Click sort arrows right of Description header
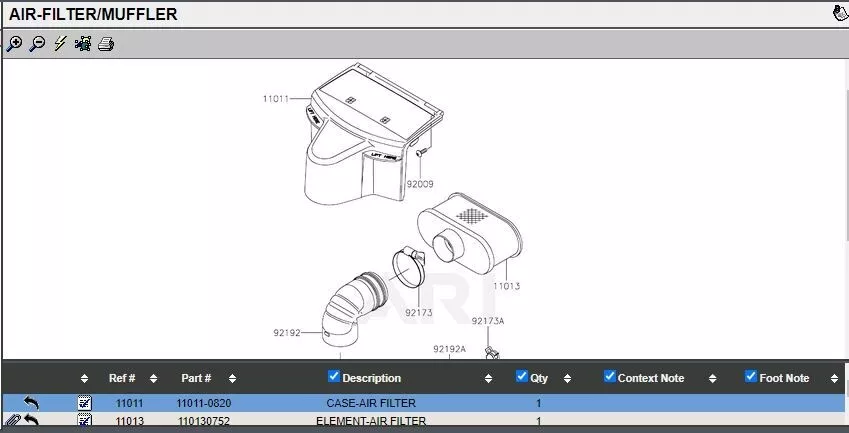Viewport: 849px width, 433px height. [488, 379]
